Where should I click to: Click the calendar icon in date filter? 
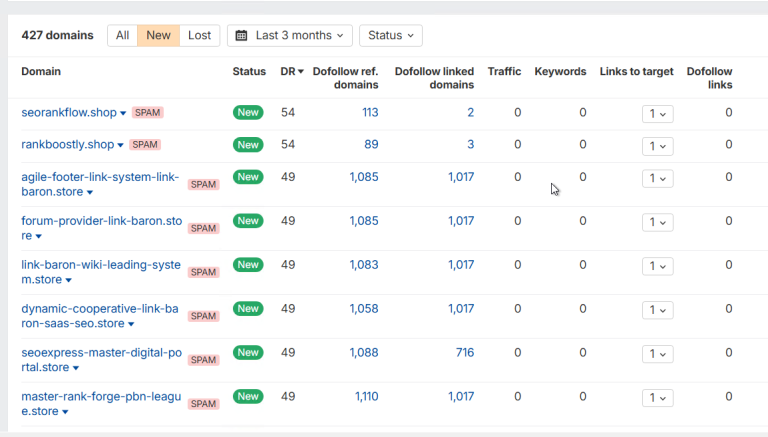241,36
